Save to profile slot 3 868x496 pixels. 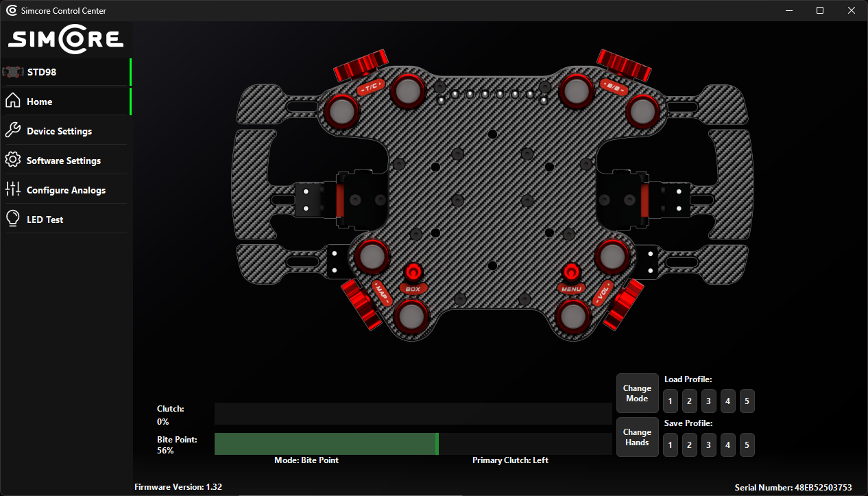pos(708,445)
